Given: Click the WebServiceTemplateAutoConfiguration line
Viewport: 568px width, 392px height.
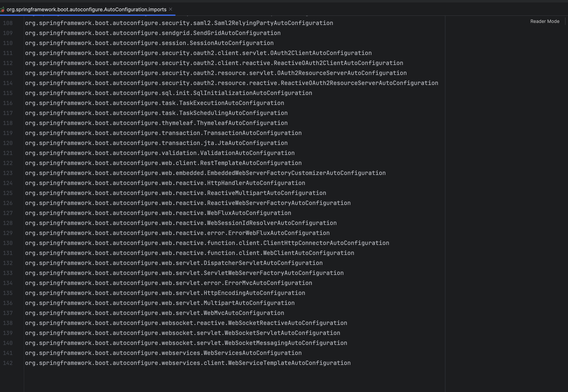Looking at the screenshot, I should (x=188, y=363).
